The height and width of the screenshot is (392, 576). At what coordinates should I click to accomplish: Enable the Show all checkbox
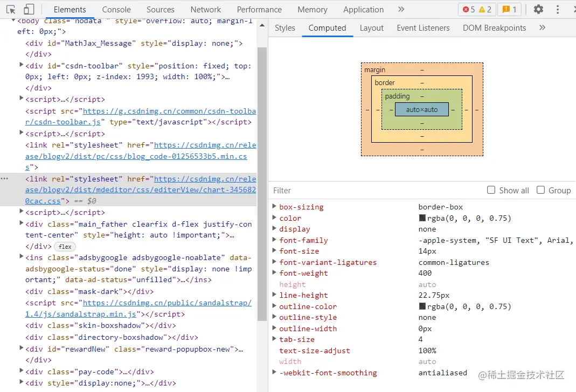click(x=491, y=190)
